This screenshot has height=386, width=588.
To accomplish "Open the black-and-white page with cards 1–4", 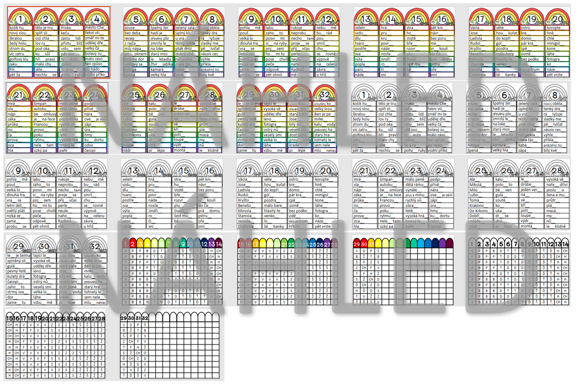I will click(402, 118).
